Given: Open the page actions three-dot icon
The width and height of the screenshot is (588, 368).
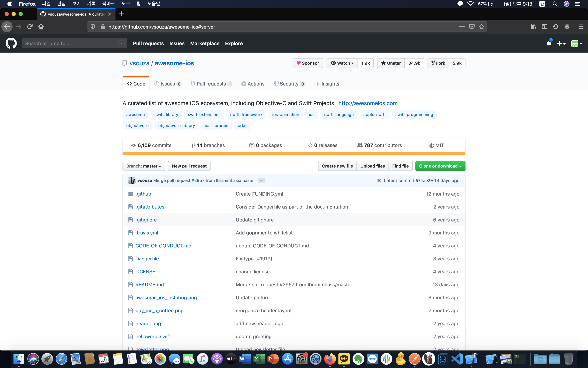Looking at the screenshot, I should [462, 26].
